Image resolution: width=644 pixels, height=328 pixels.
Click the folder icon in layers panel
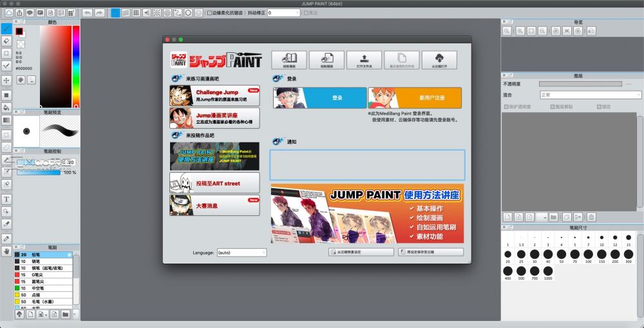[553, 217]
